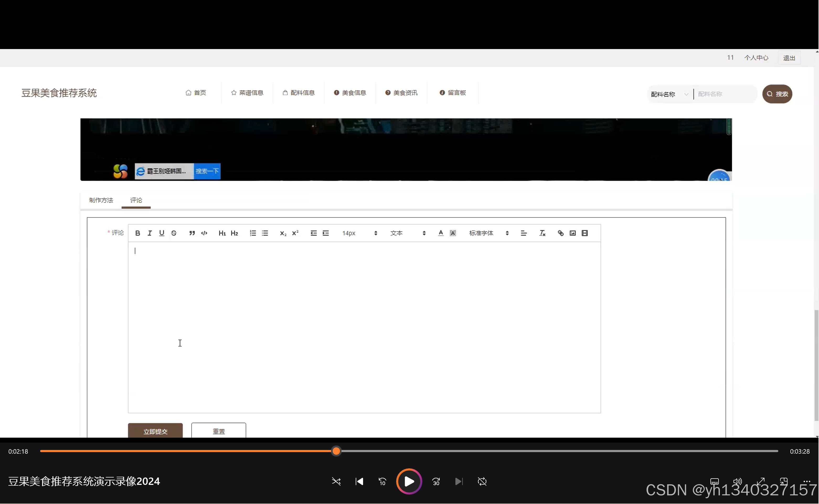The height and width of the screenshot is (504, 819).
Task: Switch to the 制作方法 tab
Action: [x=101, y=200]
